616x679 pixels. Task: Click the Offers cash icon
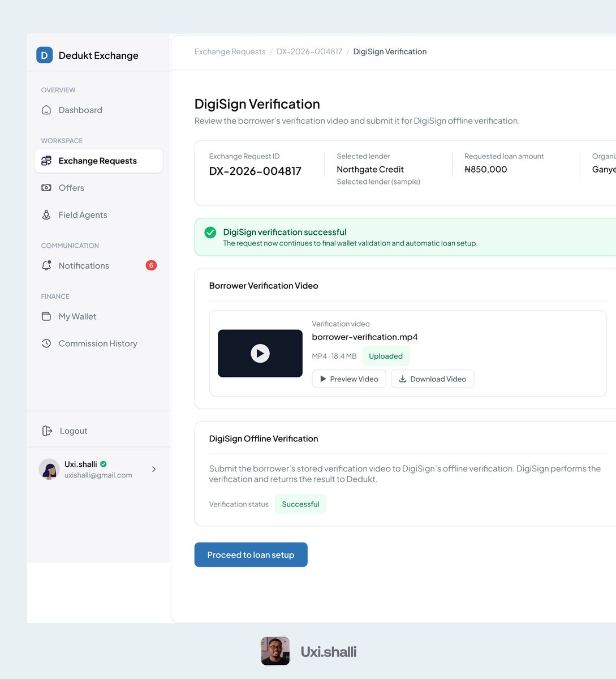pyautogui.click(x=46, y=188)
